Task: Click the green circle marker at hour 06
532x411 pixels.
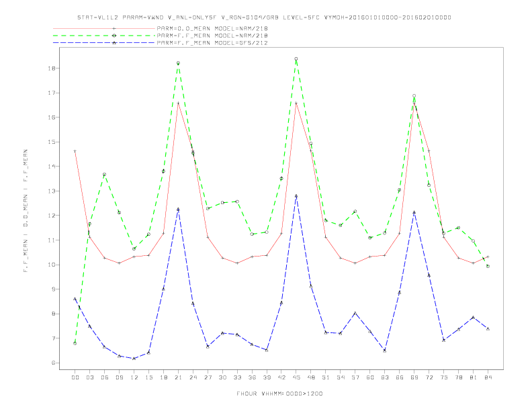Action: click(x=105, y=175)
